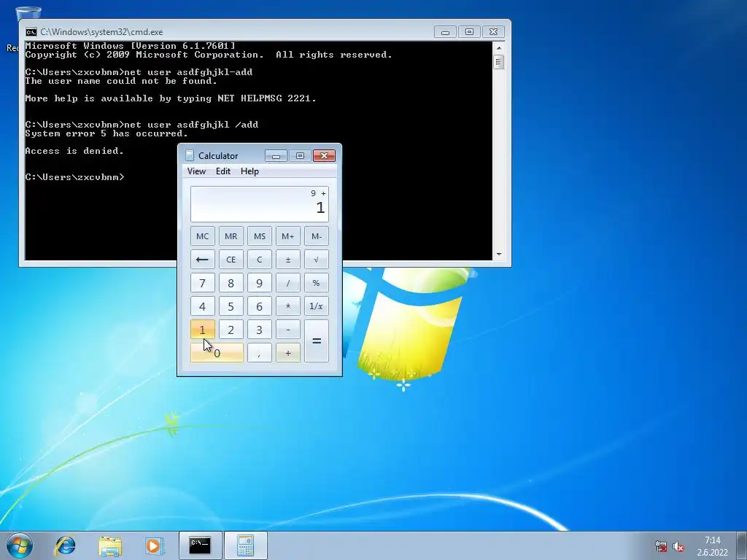Image resolution: width=747 pixels, height=560 pixels.
Task: Click the CE clear entry button
Action: point(231,260)
